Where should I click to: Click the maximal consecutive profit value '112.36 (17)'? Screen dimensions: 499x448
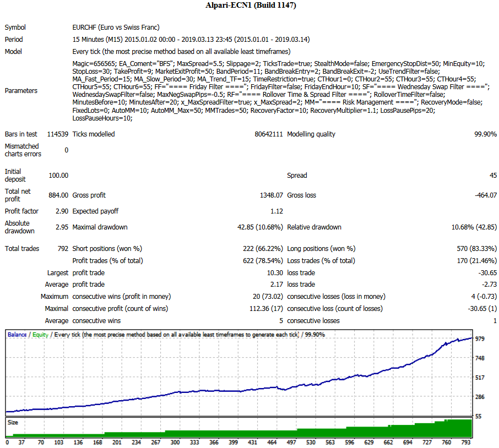coord(266,308)
